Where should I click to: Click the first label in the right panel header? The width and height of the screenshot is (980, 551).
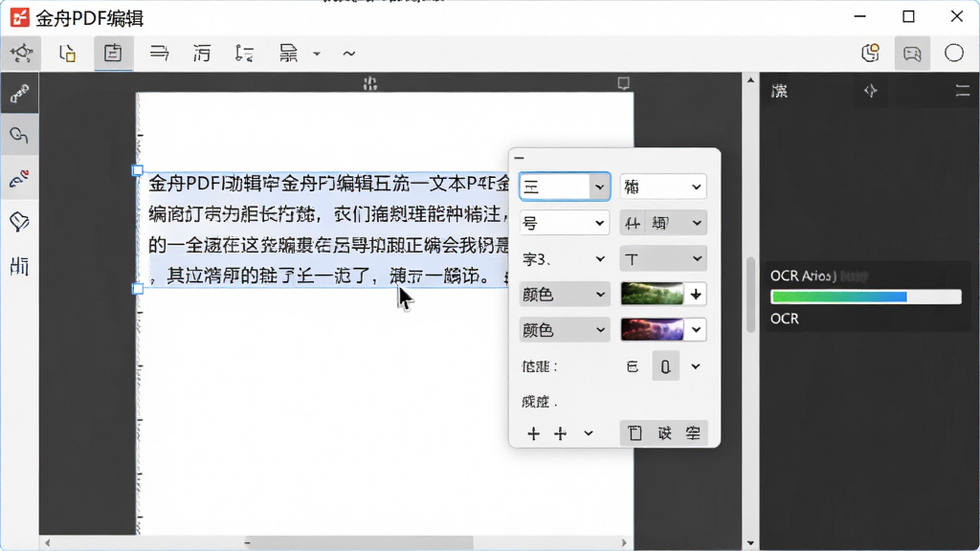pyautogui.click(x=779, y=91)
